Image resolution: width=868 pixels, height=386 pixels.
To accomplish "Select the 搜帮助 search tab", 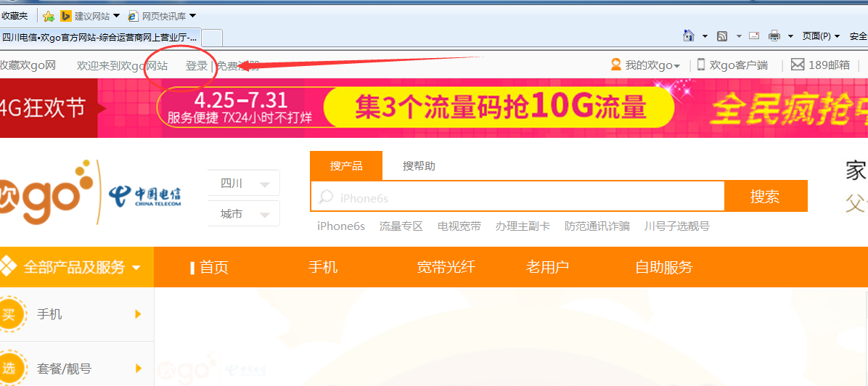I will (419, 165).
